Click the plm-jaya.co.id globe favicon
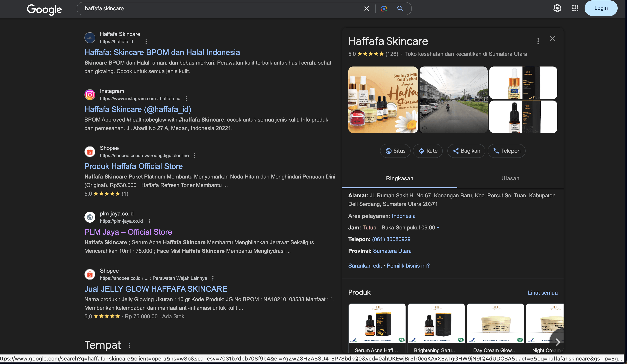627x364 pixels. [x=90, y=217]
